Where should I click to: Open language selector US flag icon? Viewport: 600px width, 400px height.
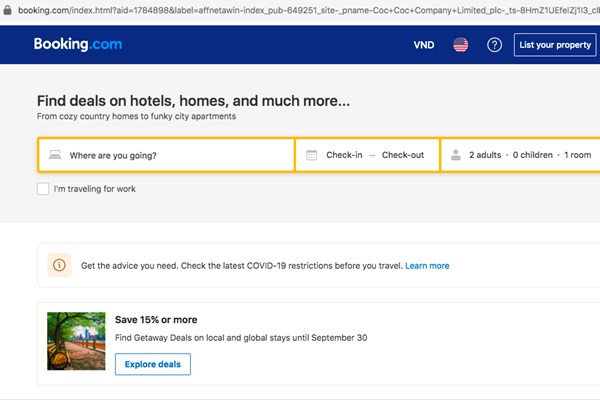461,45
